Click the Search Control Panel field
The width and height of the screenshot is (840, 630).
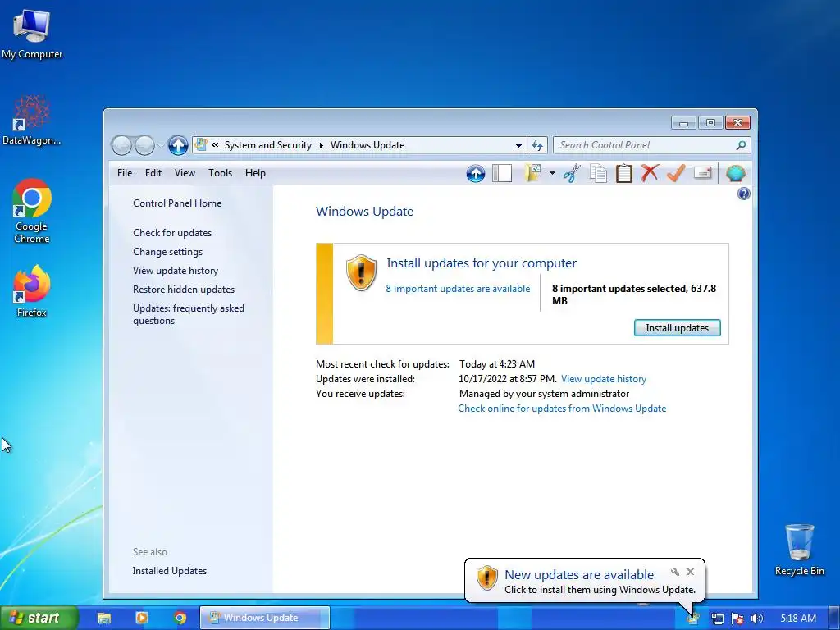pos(652,145)
